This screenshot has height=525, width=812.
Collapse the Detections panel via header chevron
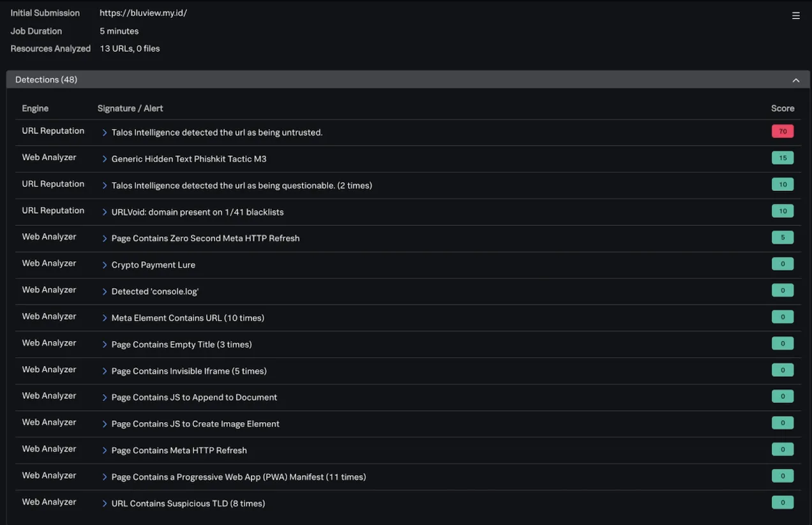(x=796, y=80)
